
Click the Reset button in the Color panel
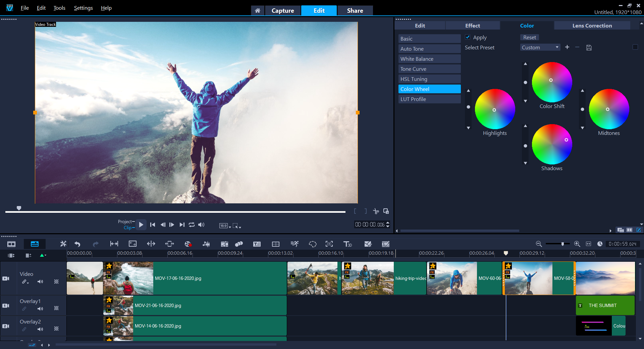(529, 37)
